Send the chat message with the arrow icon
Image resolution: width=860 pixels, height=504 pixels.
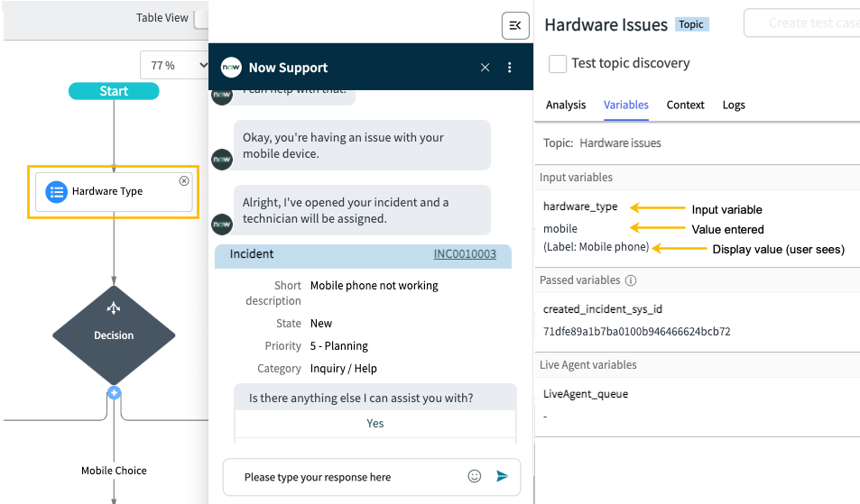(x=502, y=476)
